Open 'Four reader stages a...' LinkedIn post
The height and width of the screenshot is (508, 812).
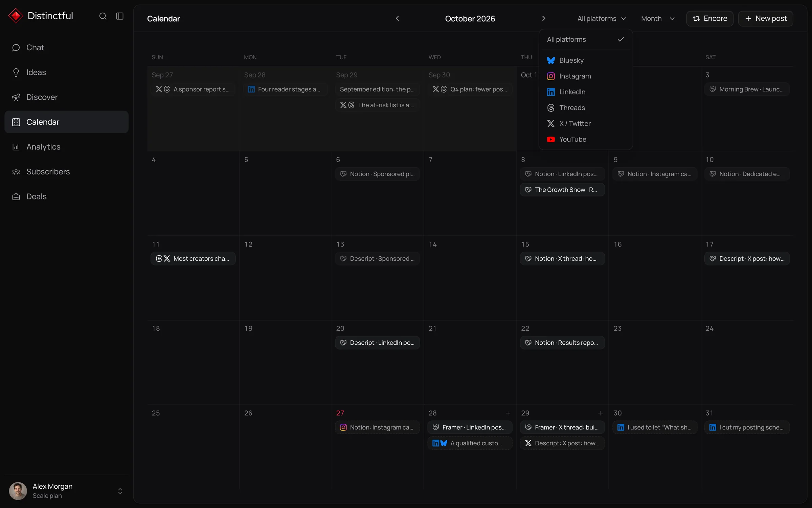coord(285,89)
